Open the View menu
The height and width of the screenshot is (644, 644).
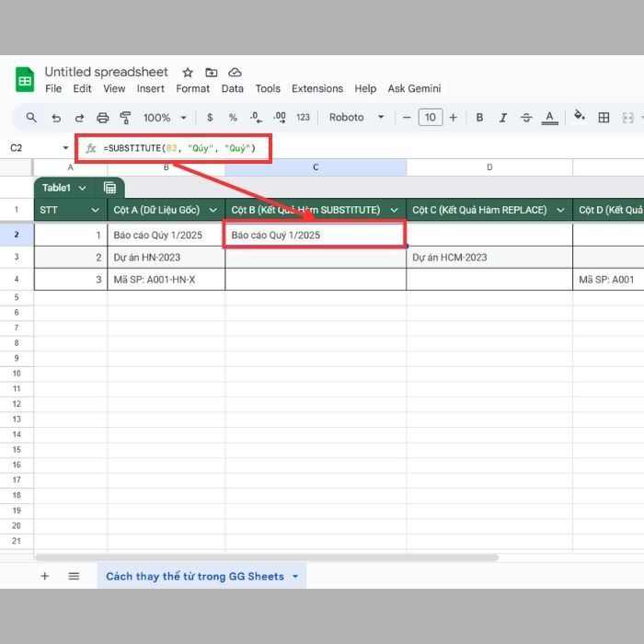coord(114,88)
